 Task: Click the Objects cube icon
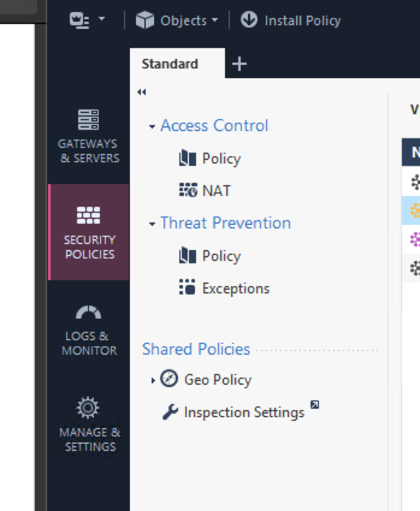pyautogui.click(x=145, y=20)
